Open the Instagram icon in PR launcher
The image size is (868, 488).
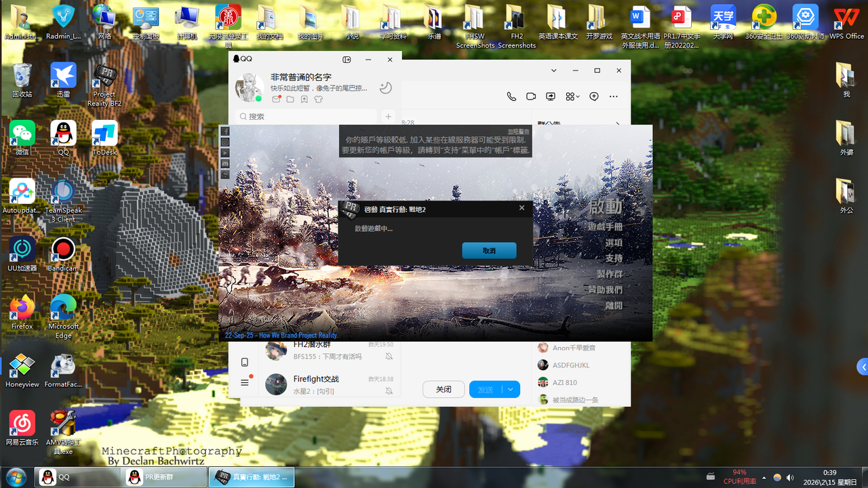tap(225, 142)
